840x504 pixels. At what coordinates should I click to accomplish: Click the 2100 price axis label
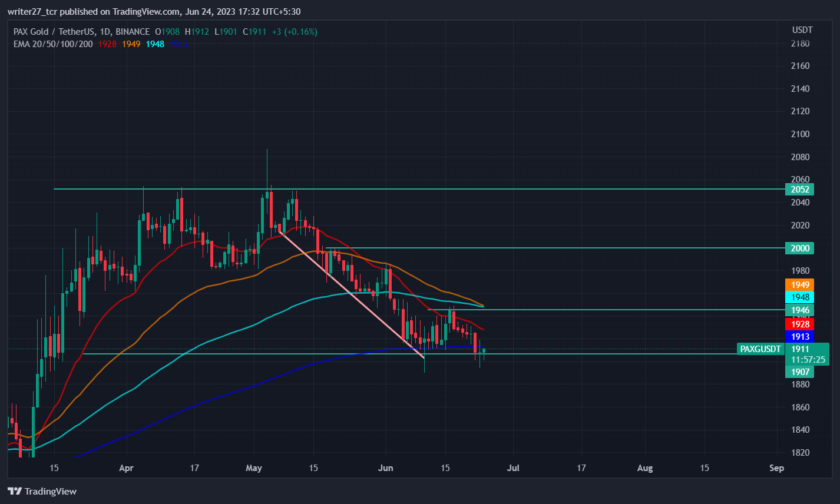pyautogui.click(x=800, y=134)
